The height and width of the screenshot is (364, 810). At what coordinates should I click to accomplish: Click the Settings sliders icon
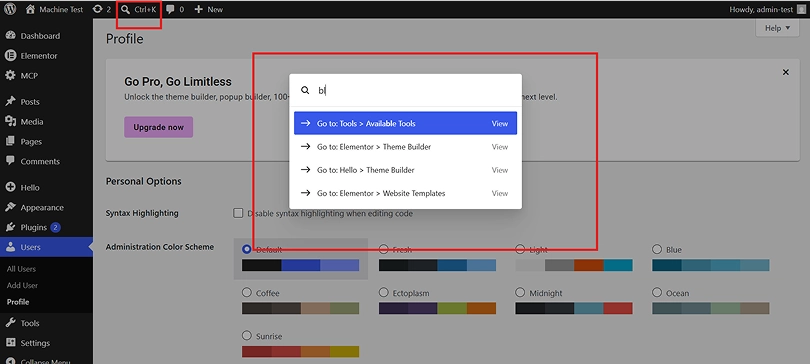[x=10, y=343]
